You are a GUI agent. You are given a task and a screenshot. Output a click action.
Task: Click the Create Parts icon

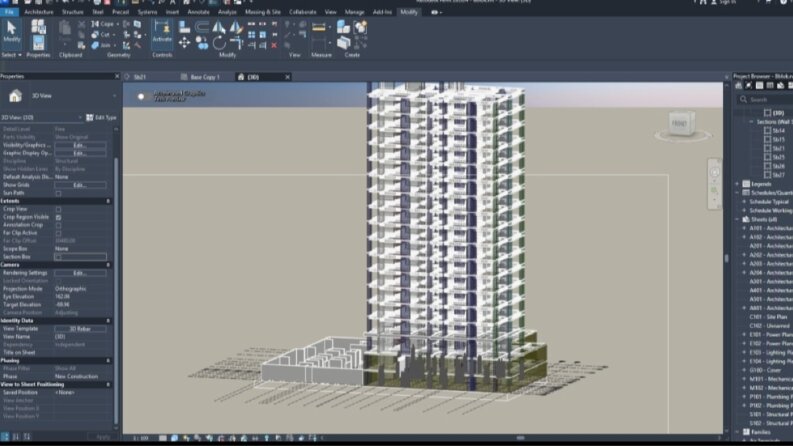343,42
